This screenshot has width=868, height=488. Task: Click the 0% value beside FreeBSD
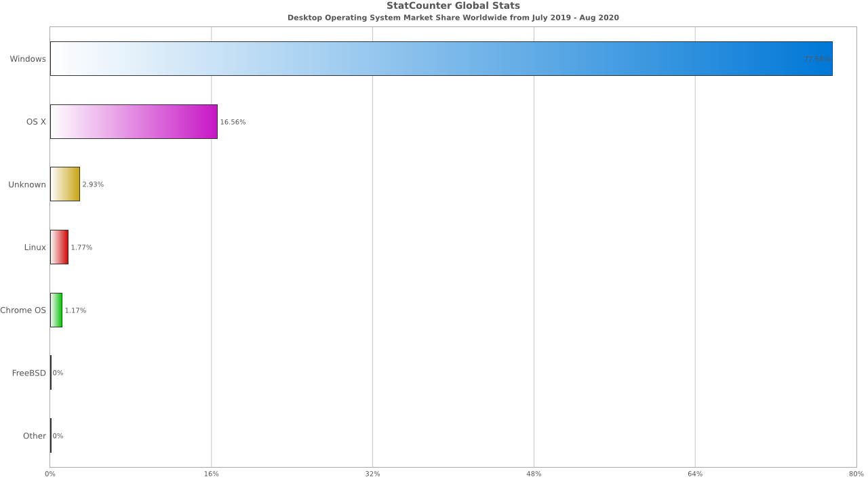click(58, 373)
